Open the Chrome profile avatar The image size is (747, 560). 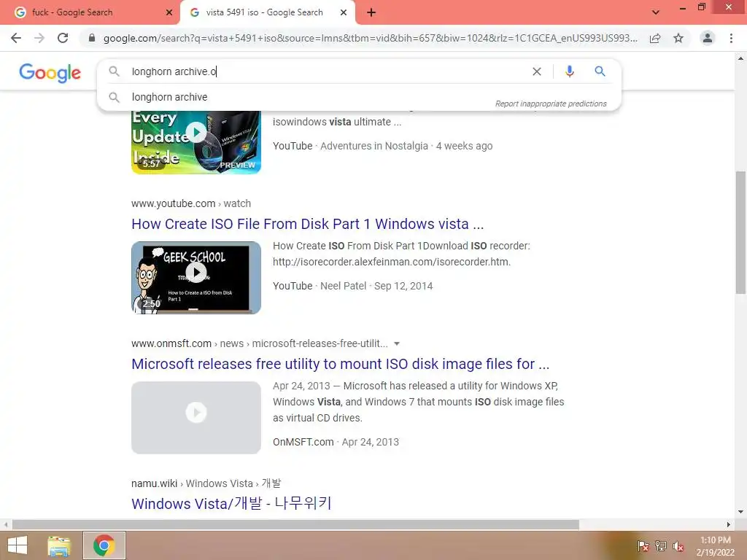708,38
